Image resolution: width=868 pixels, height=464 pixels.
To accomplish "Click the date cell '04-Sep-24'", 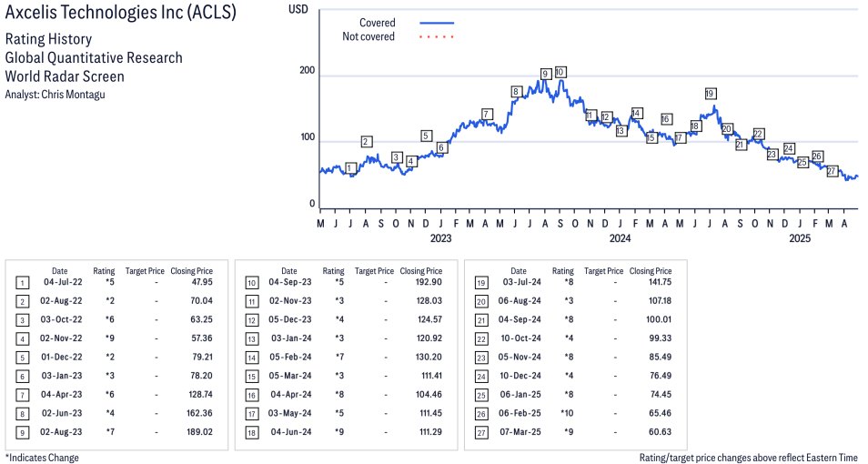I will 520,319.
